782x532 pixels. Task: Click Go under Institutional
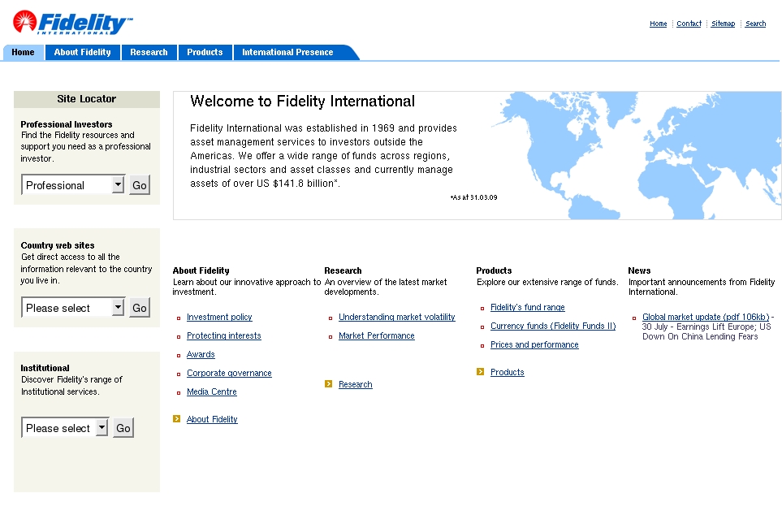[123, 428]
